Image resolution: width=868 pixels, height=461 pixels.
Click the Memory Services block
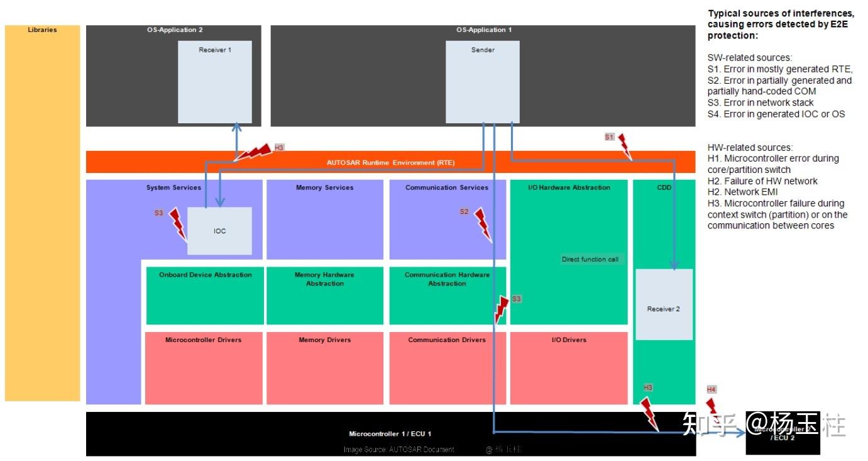tap(325, 219)
